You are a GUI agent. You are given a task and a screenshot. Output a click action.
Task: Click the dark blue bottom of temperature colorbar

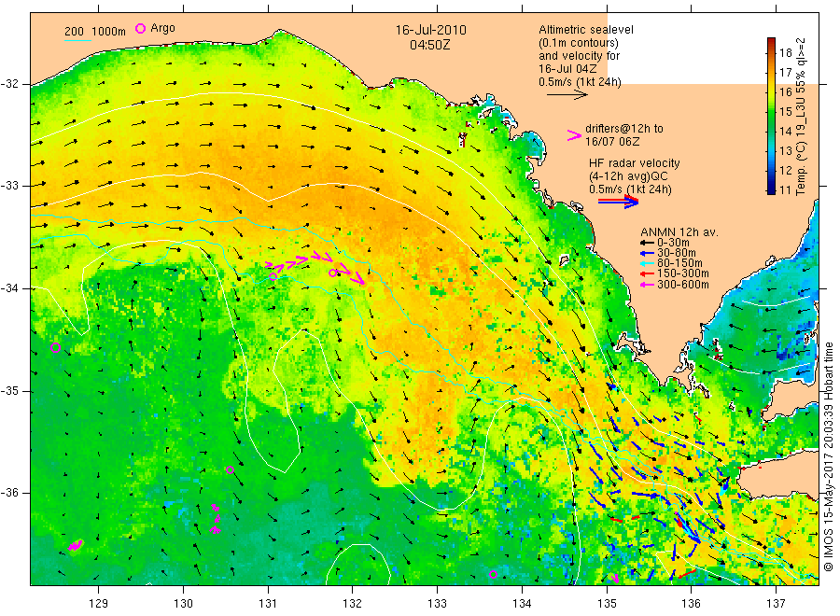pyautogui.click(x=771, y=189)
